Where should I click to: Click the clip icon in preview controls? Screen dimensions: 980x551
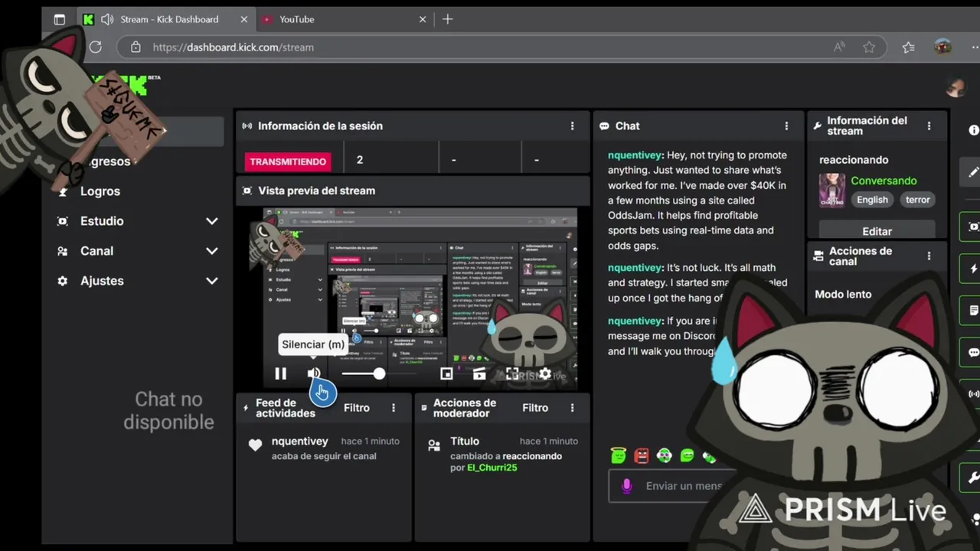(479, 373)
